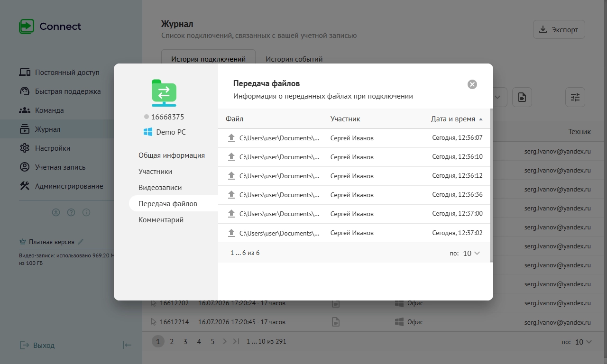Show the Видеозаписи section
This screenshot has height=364, width=607.
click(x=160, y=188)
